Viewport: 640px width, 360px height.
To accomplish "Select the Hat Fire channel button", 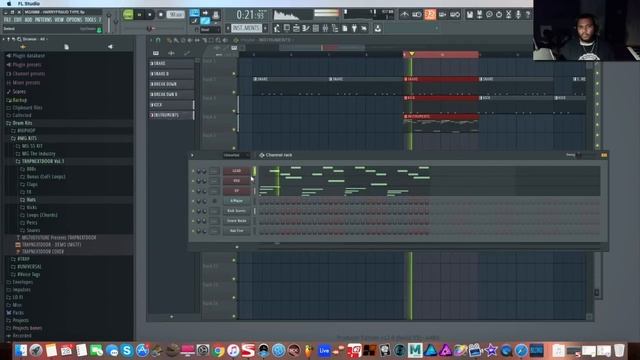I will [237, 231].
